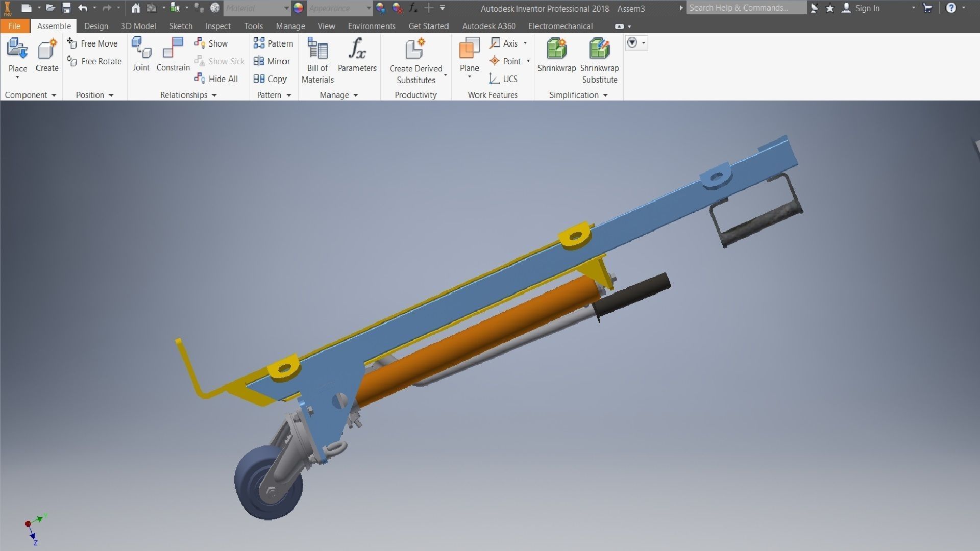The height and width of the screenshot is (551, 980).
Task: Click the Help question mark icon
Action: 951,8
